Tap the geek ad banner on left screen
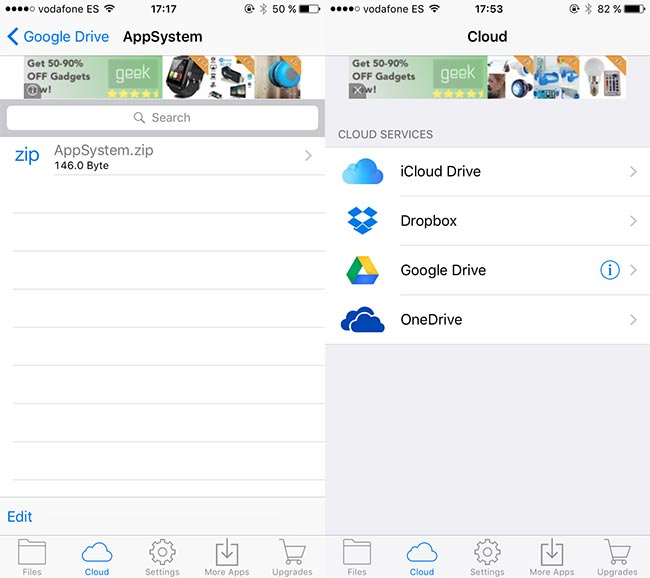 [162, 77]
